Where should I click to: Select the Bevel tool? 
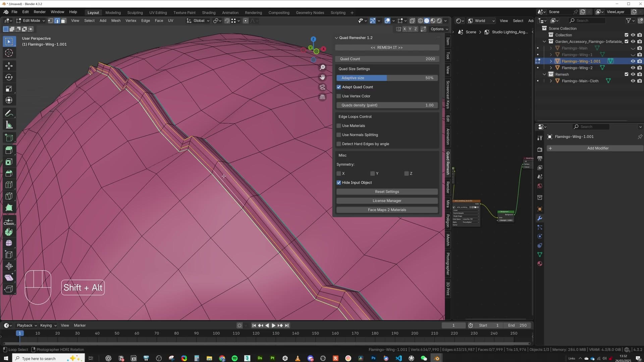pyautogui.click(x=9, y=174)
